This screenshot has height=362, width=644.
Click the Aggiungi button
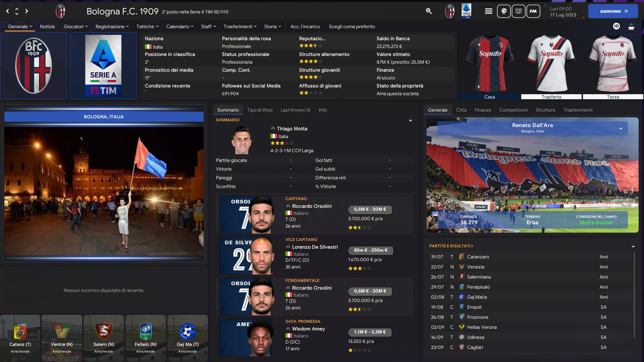613,11
